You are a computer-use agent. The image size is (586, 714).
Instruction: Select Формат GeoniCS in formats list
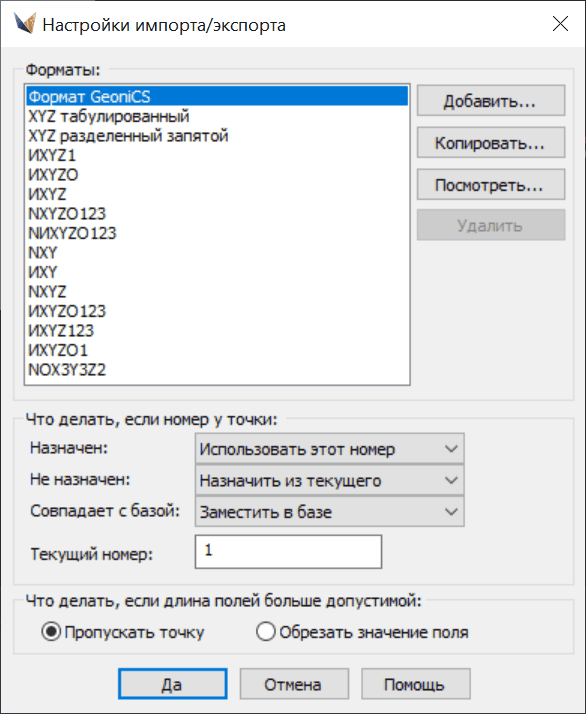pos(217,97)
